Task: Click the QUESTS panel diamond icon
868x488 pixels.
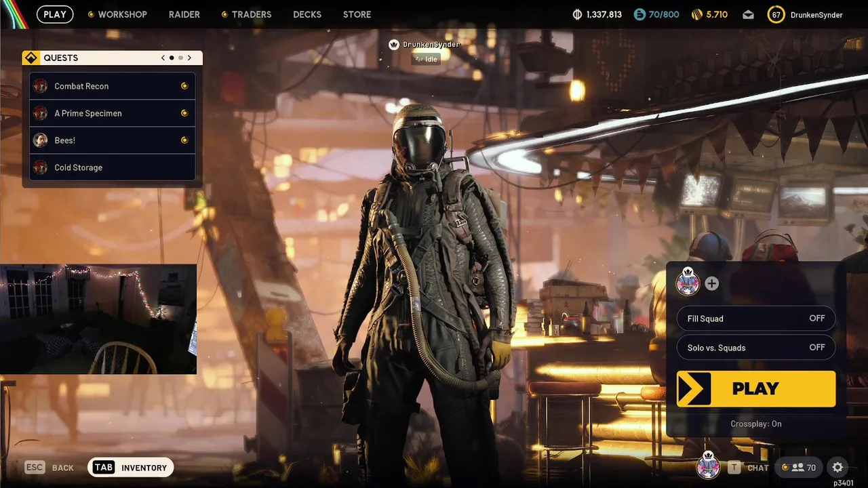Action: click(x=31, y=58)
